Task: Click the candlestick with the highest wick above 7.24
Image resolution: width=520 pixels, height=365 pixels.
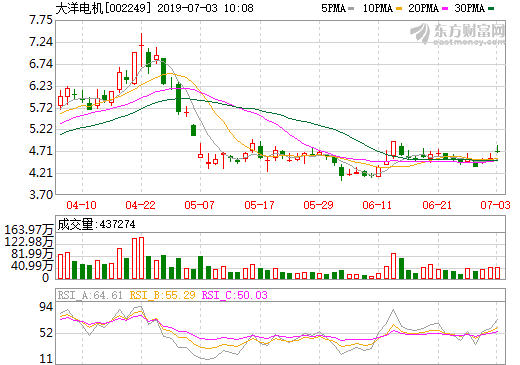Action: pyautogui.click(x=141, y=50)
